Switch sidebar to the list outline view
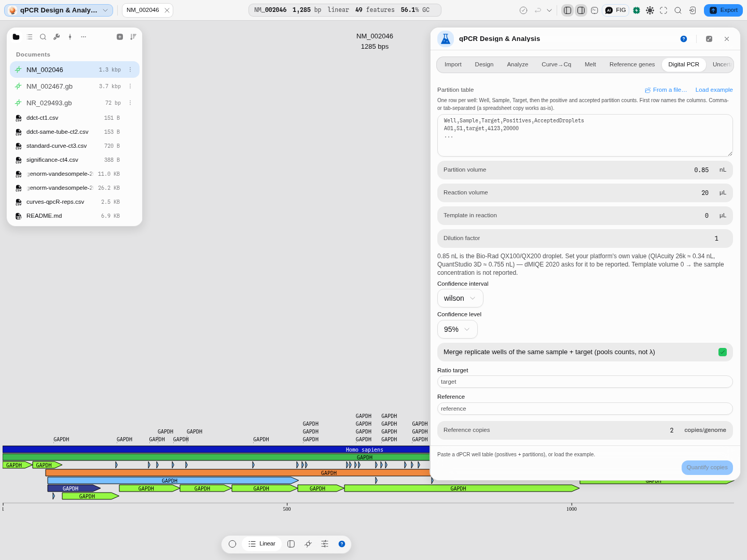The width and height of the screenshot is (747, 560). pos(30,37)
